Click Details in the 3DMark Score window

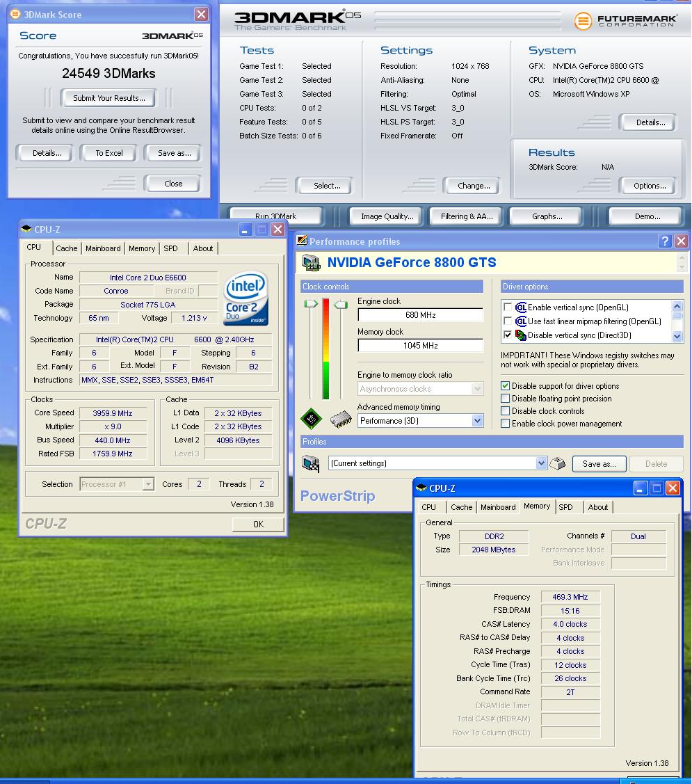(47, 153)
